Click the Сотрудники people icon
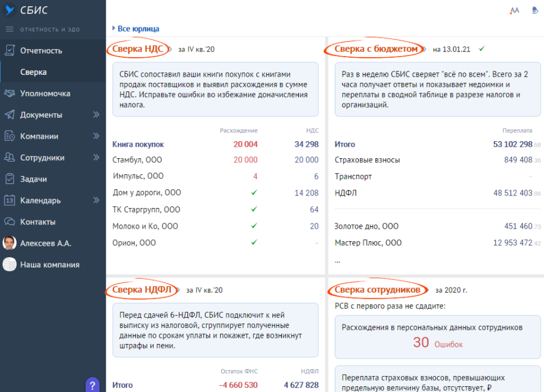Image resolution: width=544 pixels, height=392 pixels. point(9,158)
